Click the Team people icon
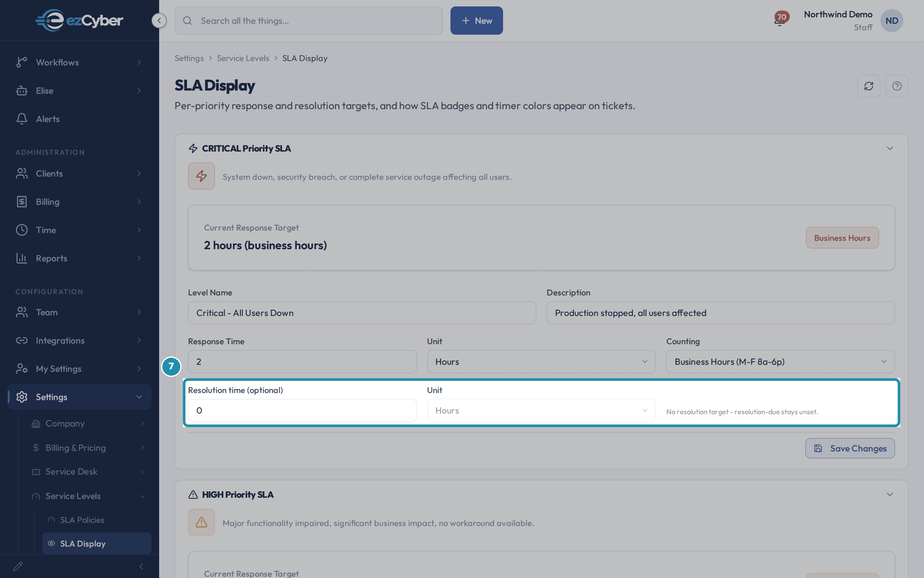This screenshot has height=578, width=924. click(22, 312)
